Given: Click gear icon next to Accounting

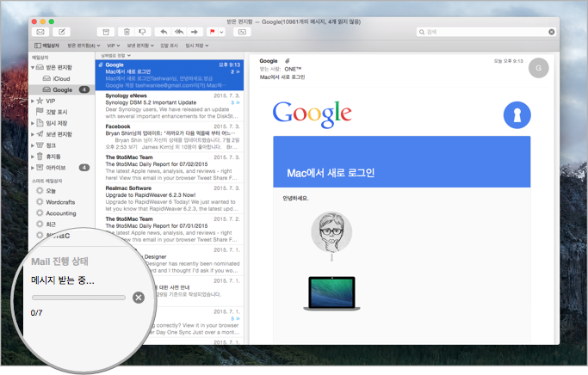Looking at the screenshot, I should [x=40, y=212].
